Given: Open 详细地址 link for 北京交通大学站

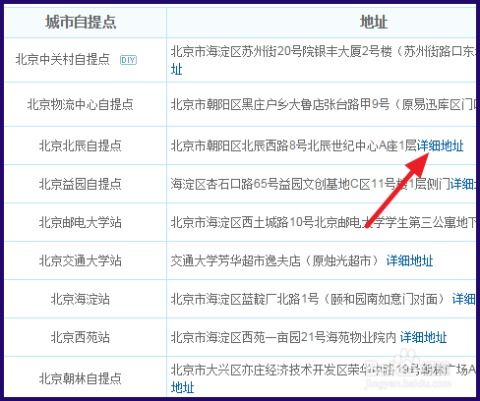Looking at the screenshot, I should pos(409,261).
